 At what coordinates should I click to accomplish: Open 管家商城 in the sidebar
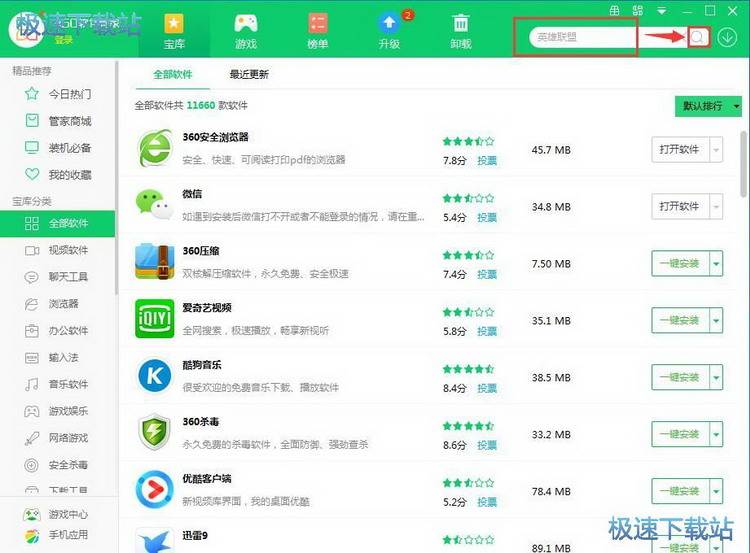58,121
